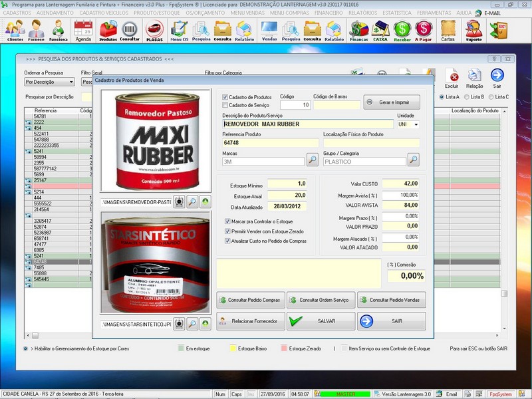Open the CAIXA cash icon
The height and width of the screenshot is (399, 532).
[x=380, y=30]
